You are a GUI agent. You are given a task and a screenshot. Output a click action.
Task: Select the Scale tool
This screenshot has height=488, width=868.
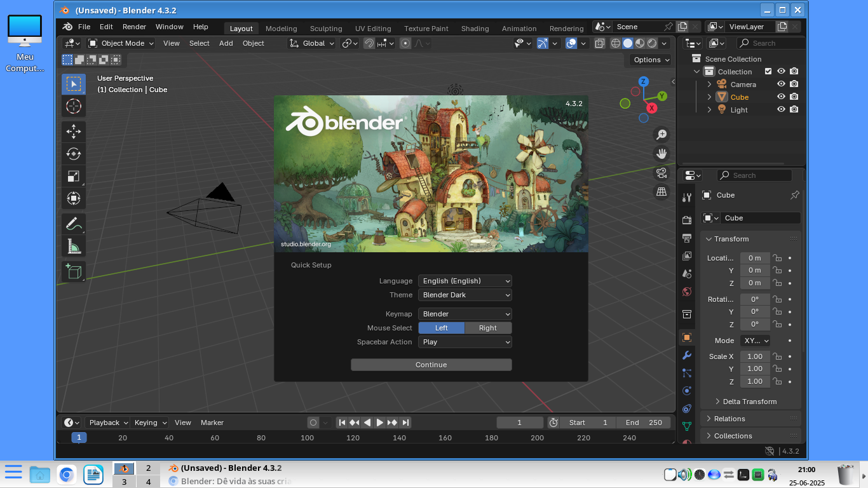pos(74,176)
